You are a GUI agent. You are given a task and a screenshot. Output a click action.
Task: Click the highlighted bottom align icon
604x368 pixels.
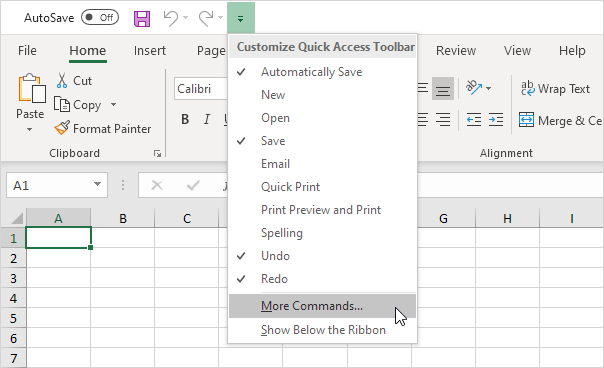443,89
